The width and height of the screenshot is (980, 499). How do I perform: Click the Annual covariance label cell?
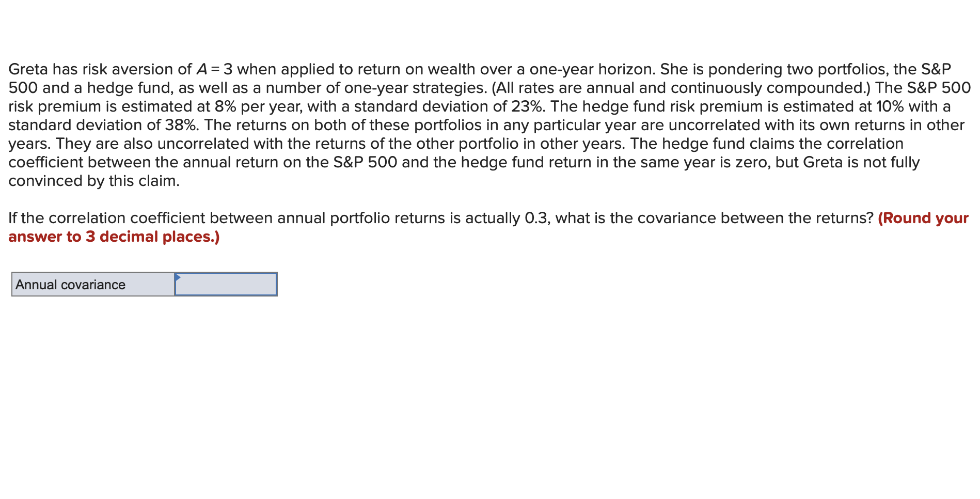(92, 284)
